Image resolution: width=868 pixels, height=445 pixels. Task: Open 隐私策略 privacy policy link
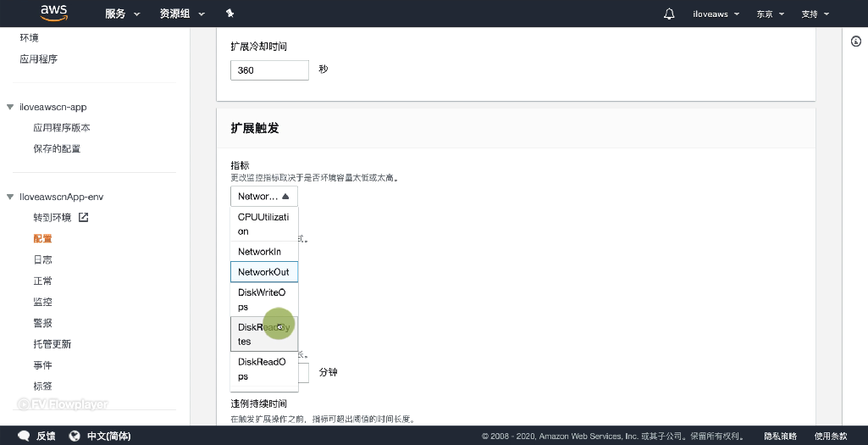(781, 437)
